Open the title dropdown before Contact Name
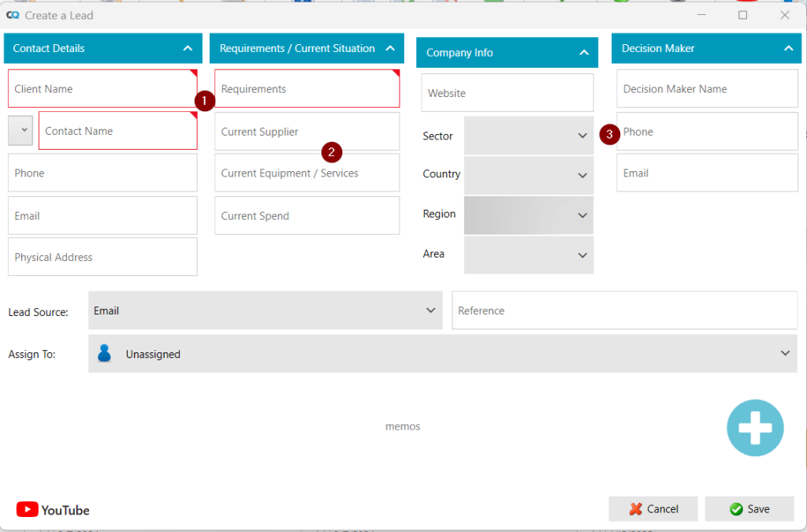Image resolution: width=807 pixels, height=532 pixels. [x=20, y=130]
